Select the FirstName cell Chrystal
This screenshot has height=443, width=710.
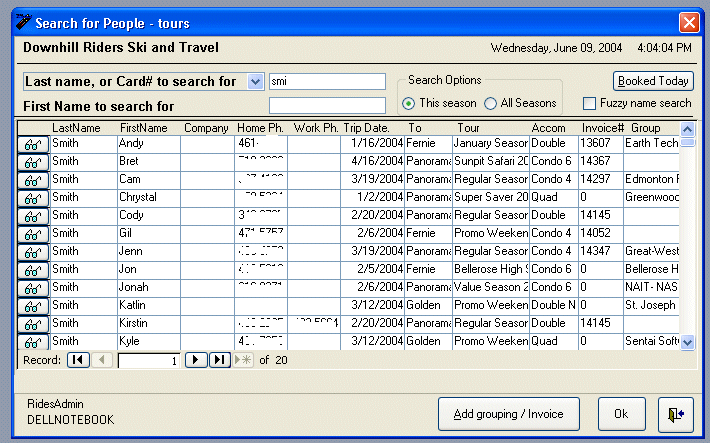(149, 197)
